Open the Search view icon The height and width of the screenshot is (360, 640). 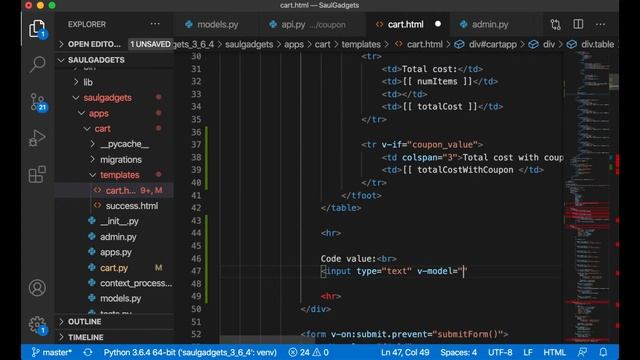(37, 64)
